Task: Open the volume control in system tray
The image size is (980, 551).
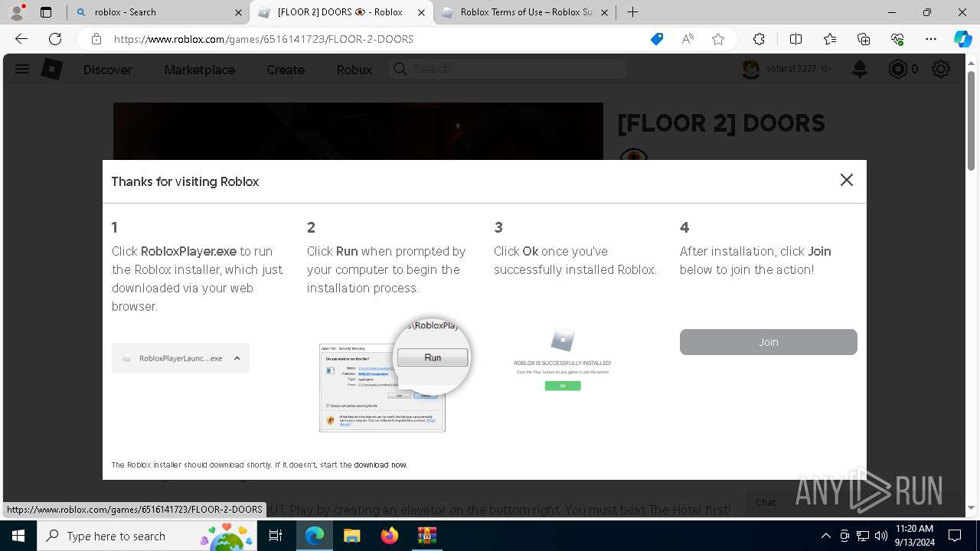Action: coord(880,536)
